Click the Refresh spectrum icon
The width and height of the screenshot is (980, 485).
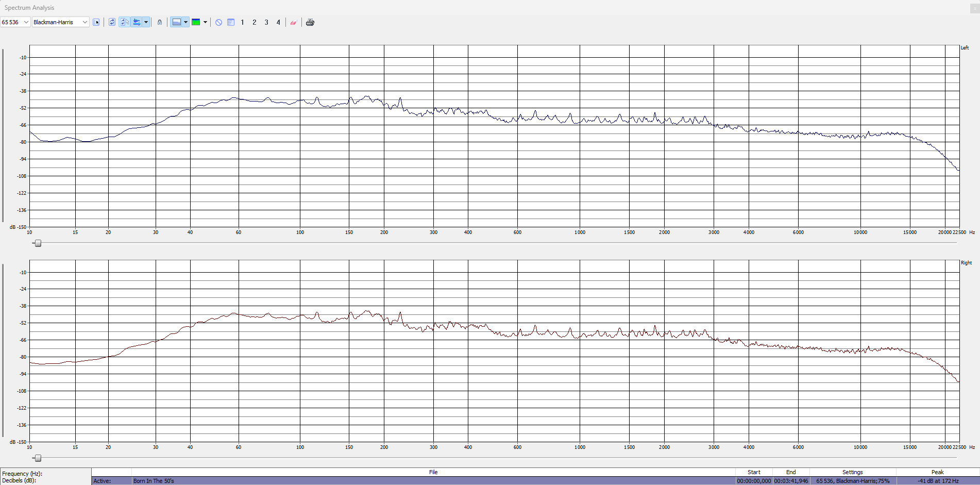[112, 22]
